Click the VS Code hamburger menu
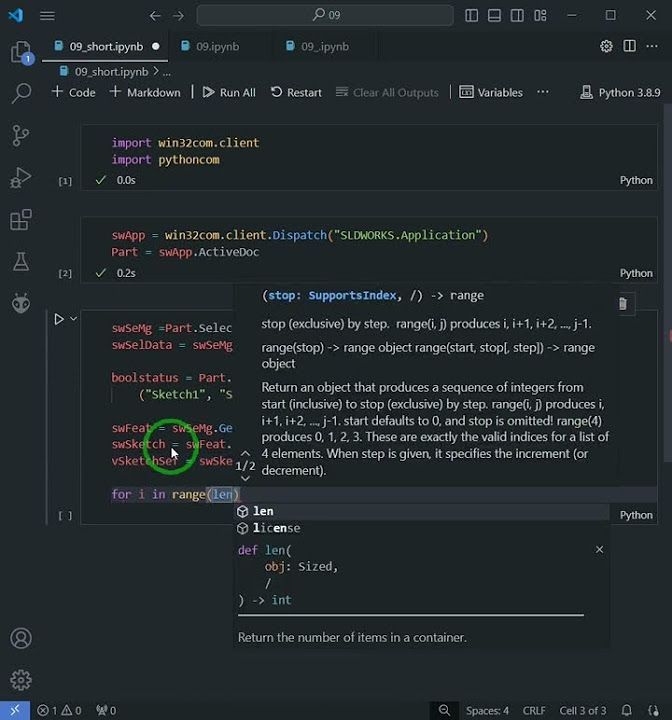672x720 pixels. coord(47,16)
